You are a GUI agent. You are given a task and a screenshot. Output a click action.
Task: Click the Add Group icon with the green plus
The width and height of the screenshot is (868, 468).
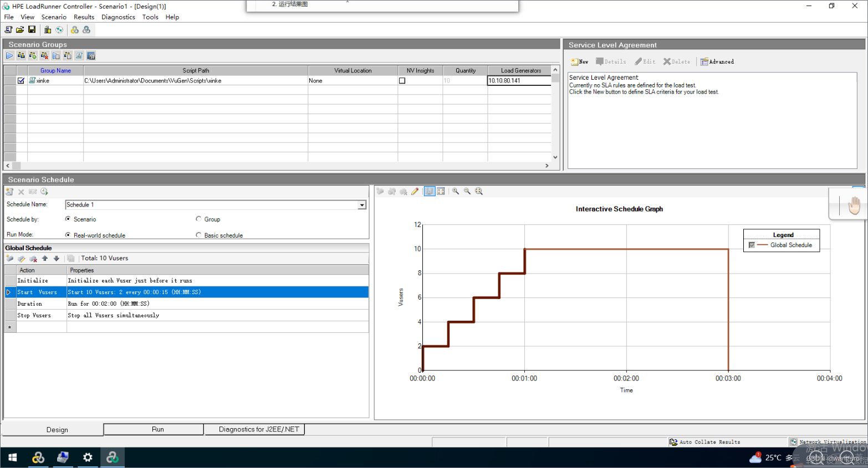pos(33,55)
